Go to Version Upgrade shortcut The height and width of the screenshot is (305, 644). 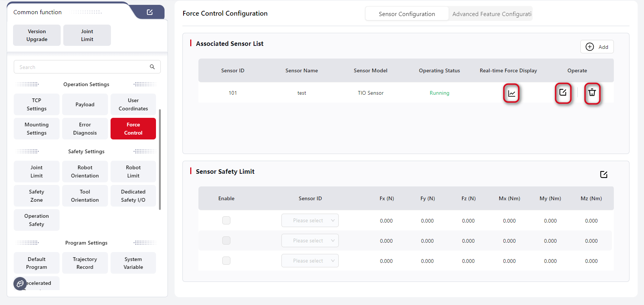37,35
